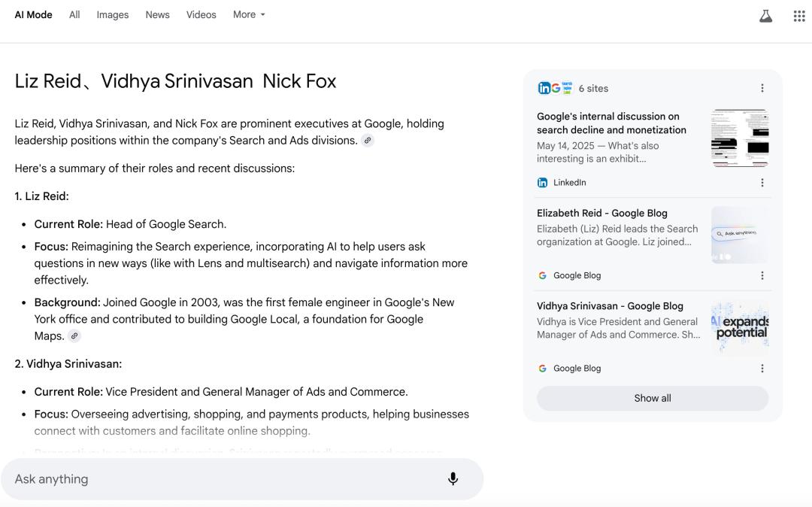Click source link icon after Google Maps
This screenshot has height=507, width=812.
[74, 336]
